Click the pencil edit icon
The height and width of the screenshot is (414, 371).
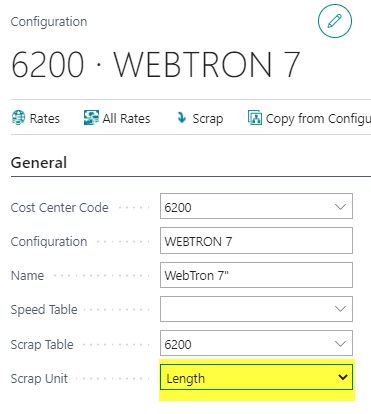click(335, 21)
